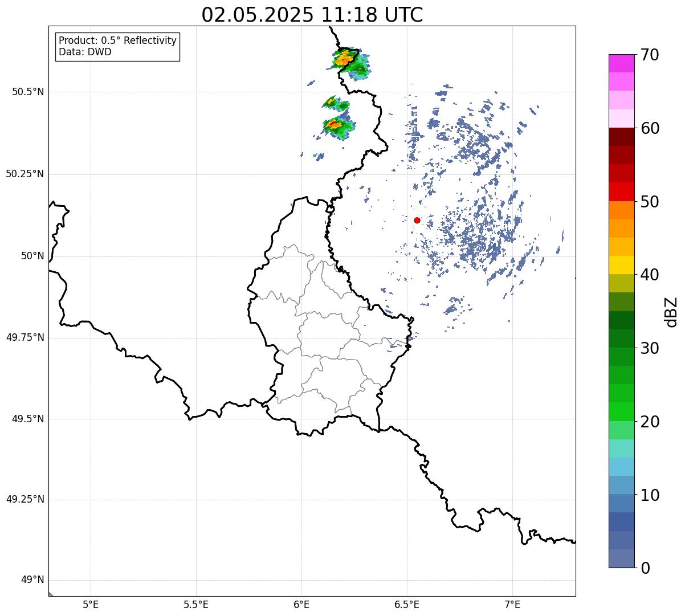Click the '5°E' longitude label

pyautogui.click(x=91, y=604)
